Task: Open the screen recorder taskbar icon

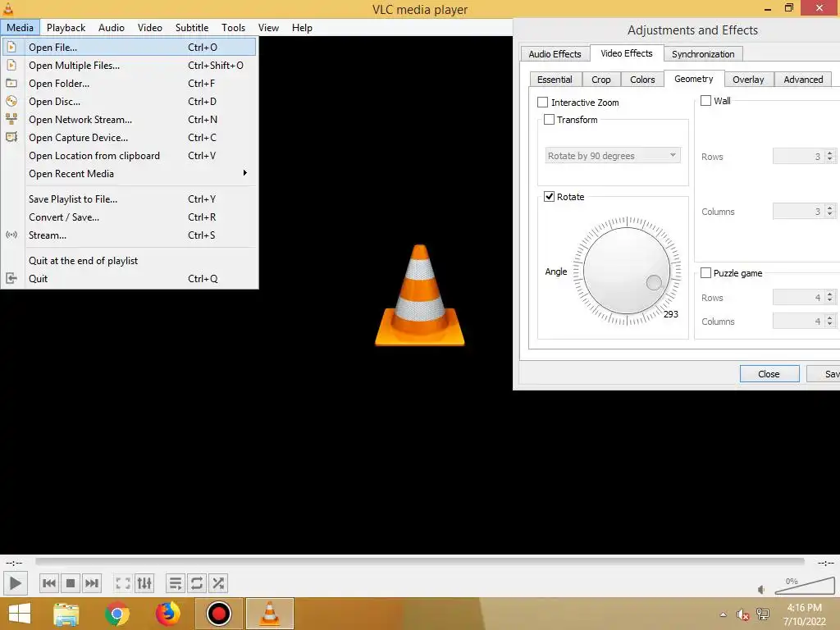Action: click(218, 614)
